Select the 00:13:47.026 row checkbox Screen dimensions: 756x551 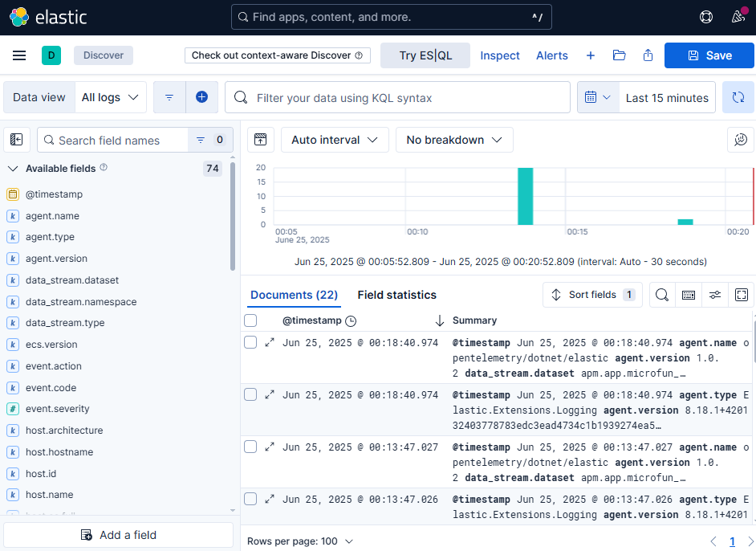click(250, 499)
